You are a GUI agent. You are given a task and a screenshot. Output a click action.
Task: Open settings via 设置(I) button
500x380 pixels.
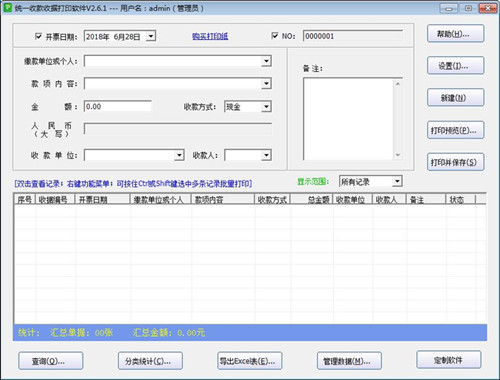click(455, 66)
